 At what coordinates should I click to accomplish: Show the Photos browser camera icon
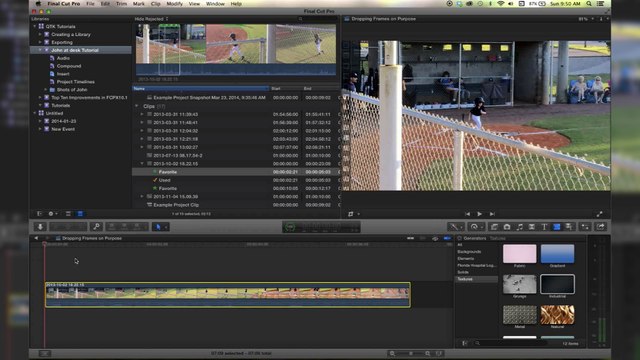tap(507, 227)
